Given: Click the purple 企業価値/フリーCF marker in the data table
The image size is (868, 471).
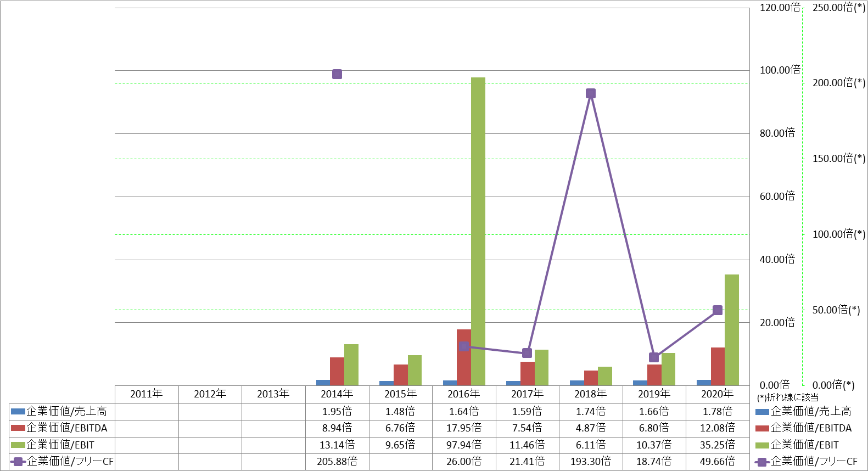Looking at the screenshot, I should click(x=18, y=462).
